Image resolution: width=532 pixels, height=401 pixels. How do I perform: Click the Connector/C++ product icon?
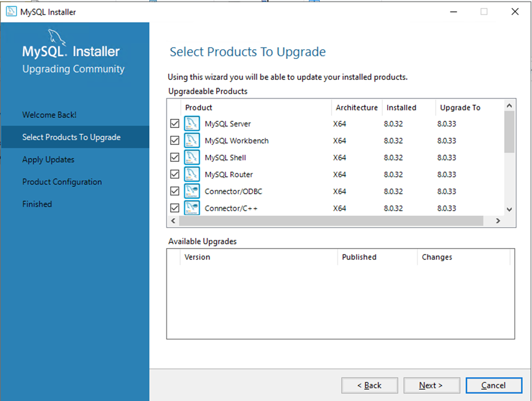pos(192,208)
